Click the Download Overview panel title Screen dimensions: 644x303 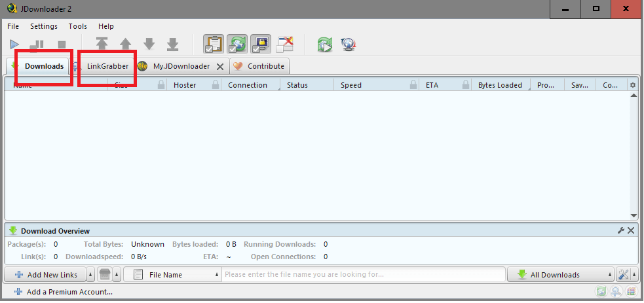(56, 231)
